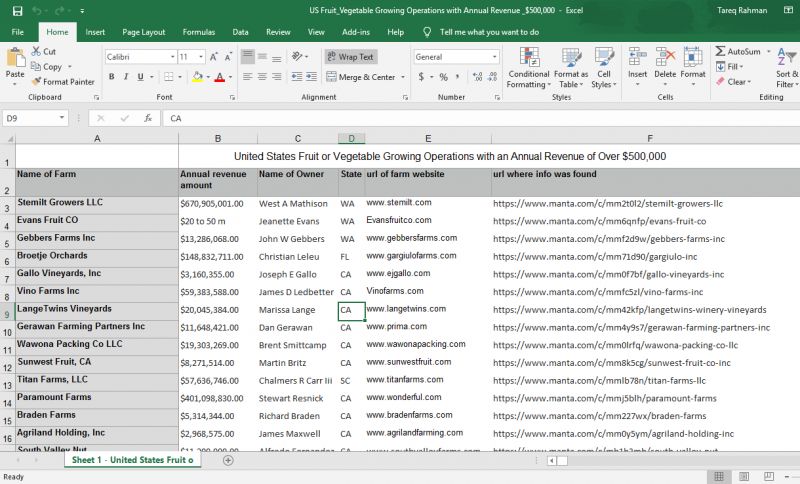Expand the Calibri font name dropdown
The image size is (800, 484).
[172, 57]
